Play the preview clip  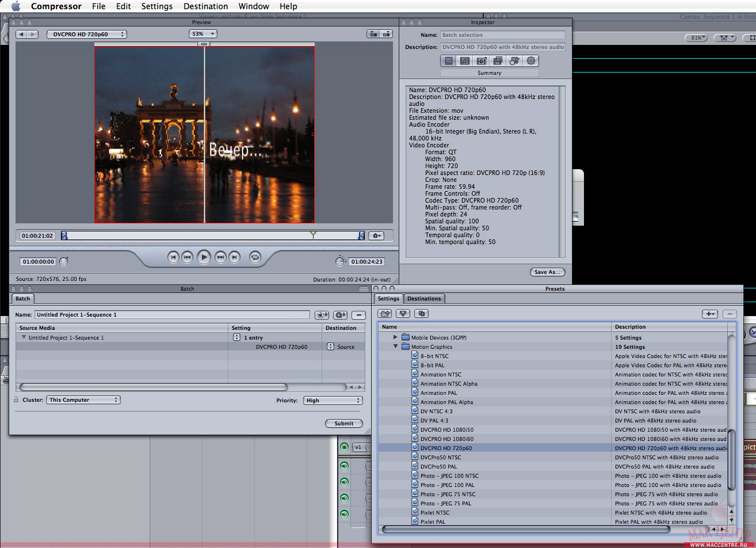click(x=204, y=257)
